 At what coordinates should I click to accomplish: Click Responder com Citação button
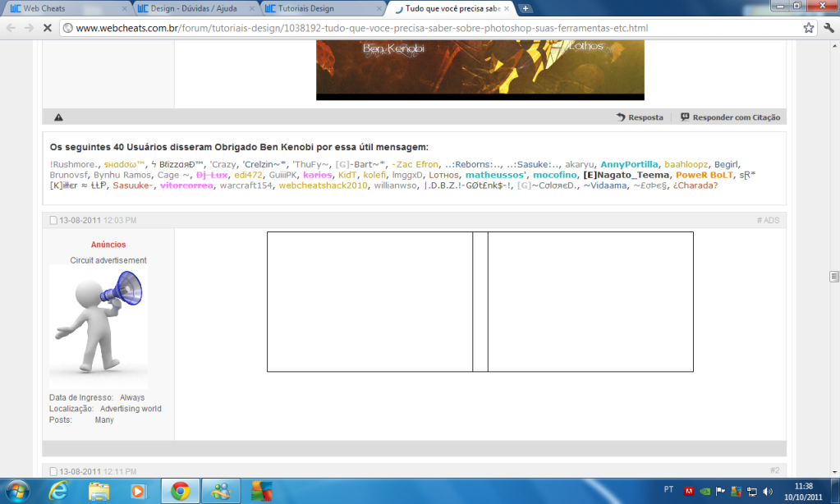[728, 117]
